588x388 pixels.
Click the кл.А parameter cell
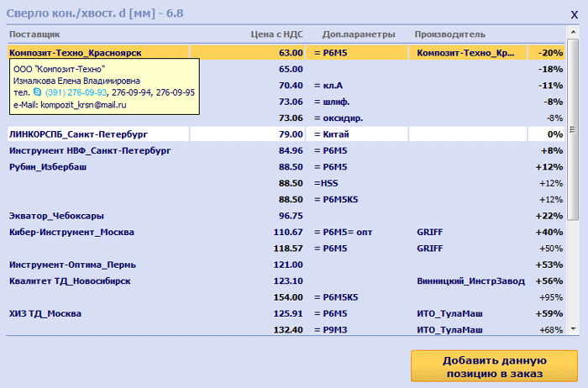pyautogui.click(x=328, y=86)
